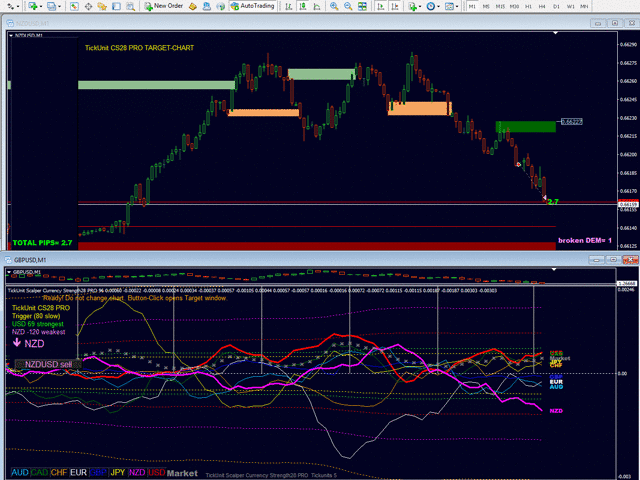This screenshot has width=640, height=480.
Task: Open the periods clock icon
Action: [x=431, y=6]
